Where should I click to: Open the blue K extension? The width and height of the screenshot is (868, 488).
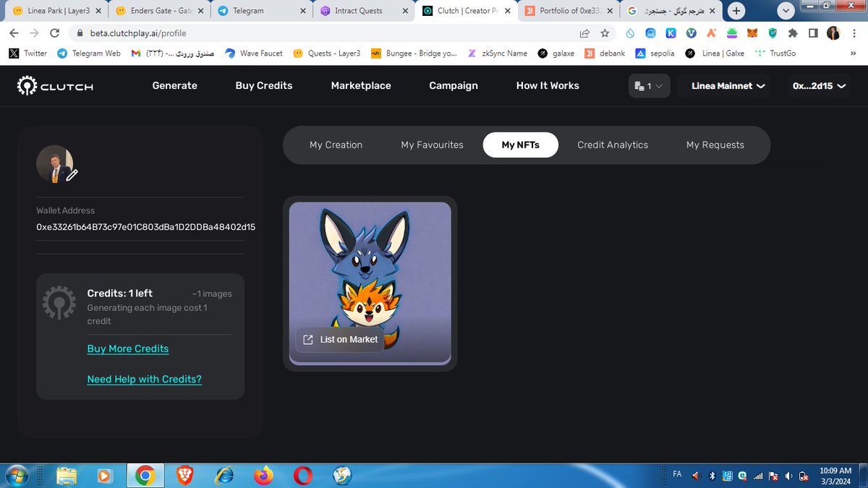[x=671, y=33]
